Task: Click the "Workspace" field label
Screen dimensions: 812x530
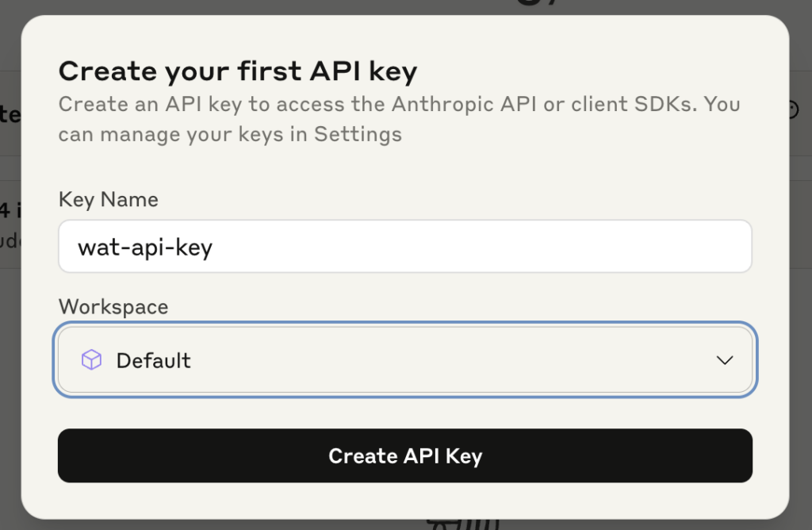Action: [113, 307]
